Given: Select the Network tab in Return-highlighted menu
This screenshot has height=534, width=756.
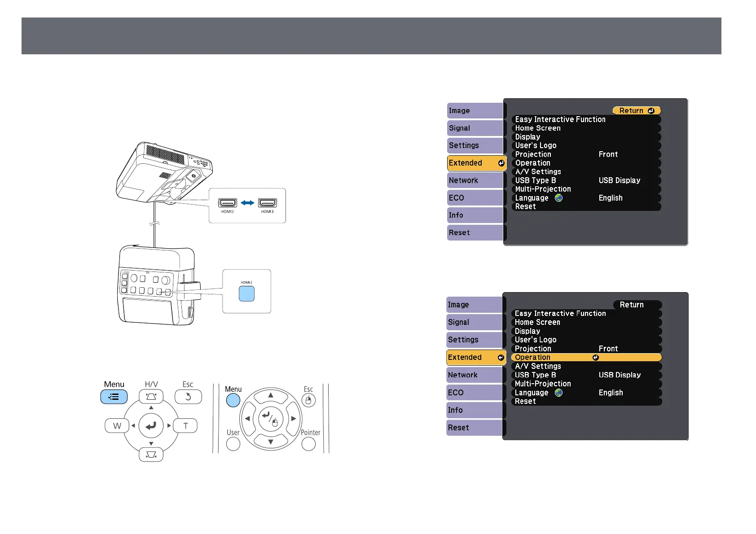Looking at the screenshot, I should [x=475, y=180].
